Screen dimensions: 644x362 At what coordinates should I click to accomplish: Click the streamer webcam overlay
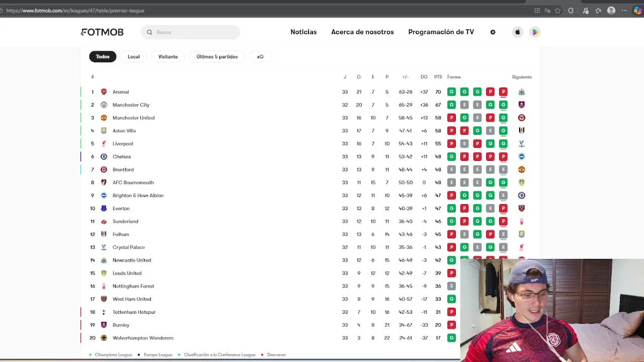coord(552,310)
